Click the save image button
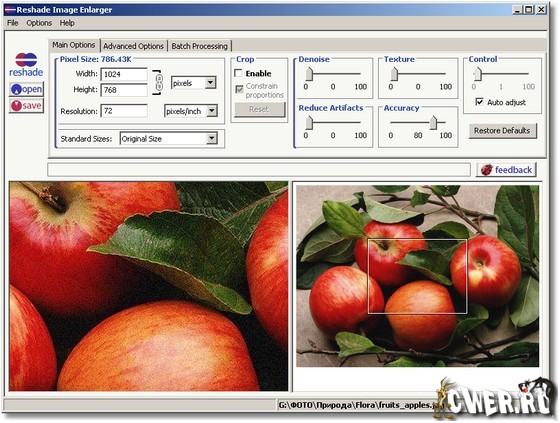The height and width of the screenshot is (423, 560). click(26, 105)
